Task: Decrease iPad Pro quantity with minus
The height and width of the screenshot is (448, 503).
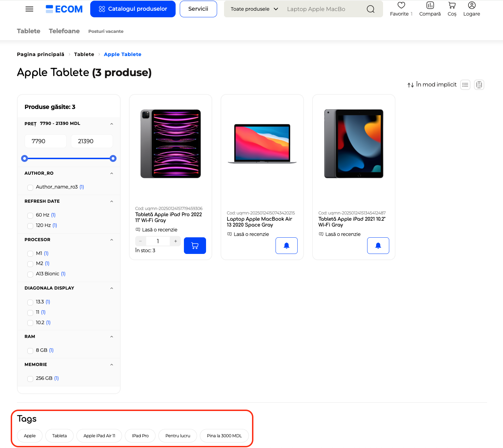Action: [140, 241]
